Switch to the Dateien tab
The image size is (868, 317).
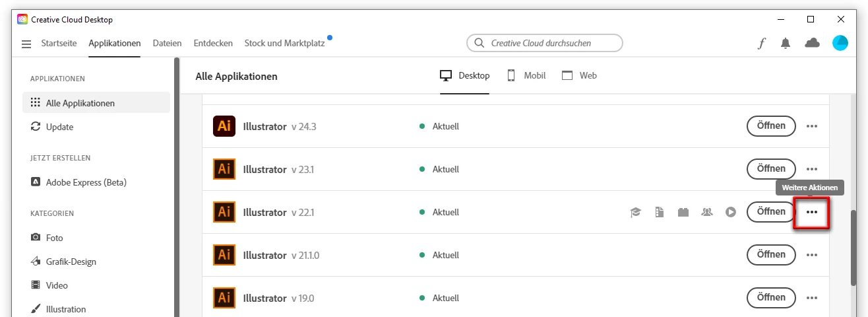pos(167,44)
